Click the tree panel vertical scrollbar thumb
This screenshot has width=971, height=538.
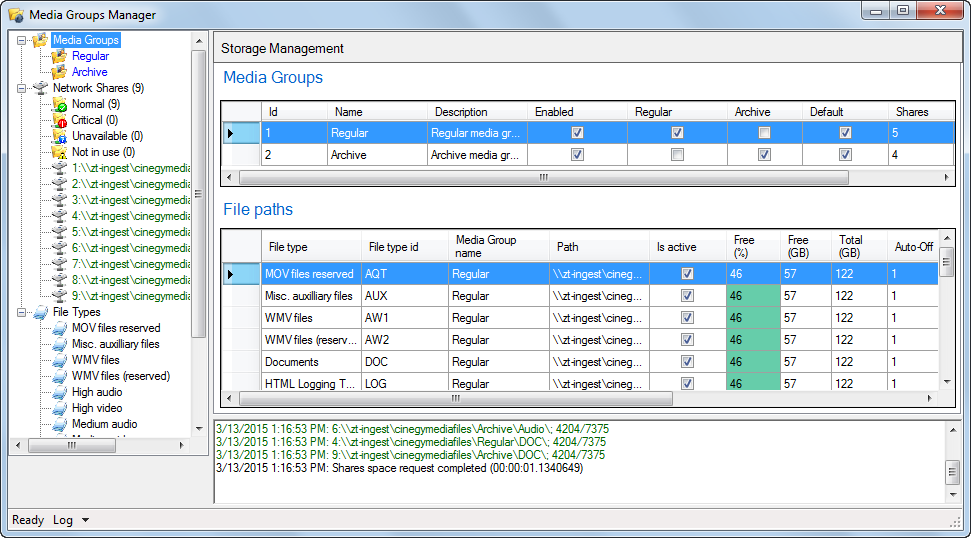point(199,194)
